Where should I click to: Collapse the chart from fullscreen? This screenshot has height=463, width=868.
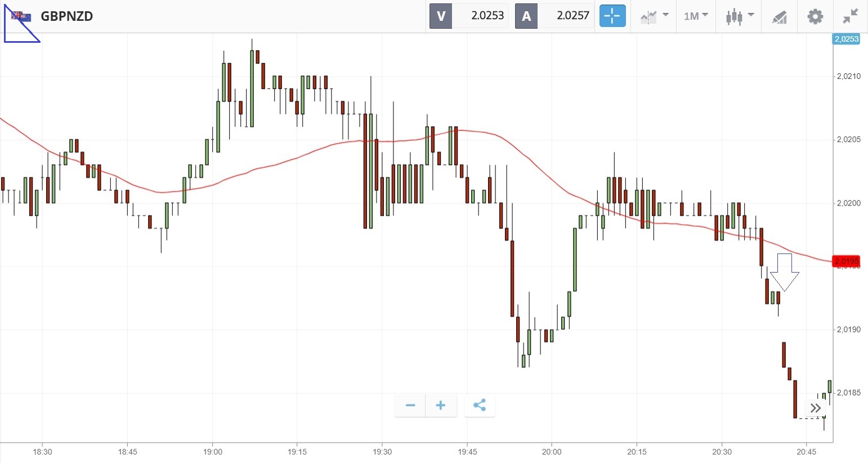coord(850,16)
